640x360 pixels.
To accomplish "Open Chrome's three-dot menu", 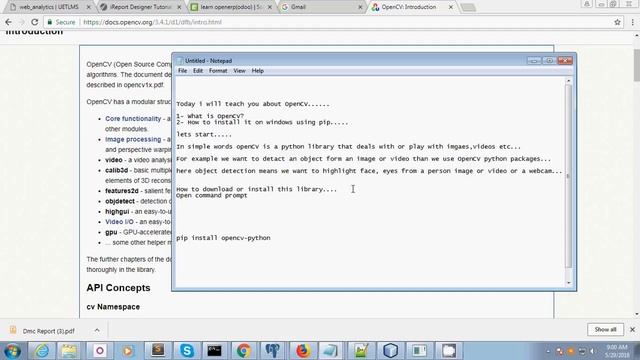I will [x=632, y=22].
